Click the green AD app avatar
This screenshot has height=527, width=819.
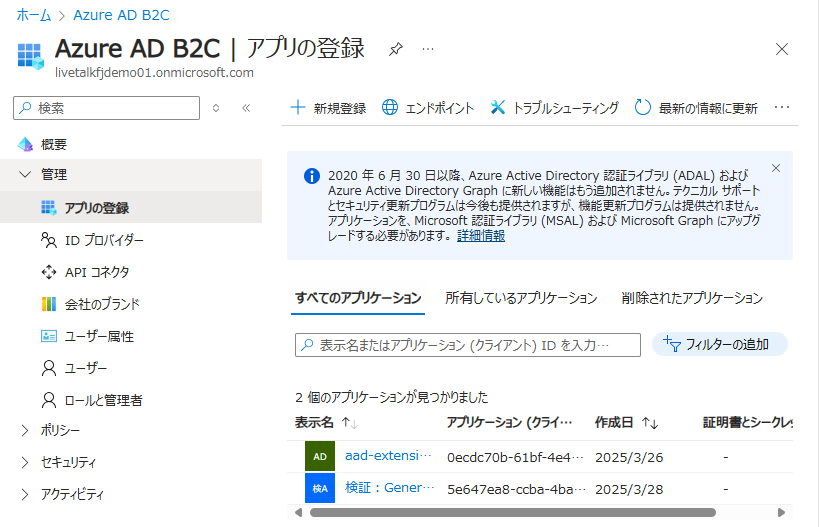320,456
